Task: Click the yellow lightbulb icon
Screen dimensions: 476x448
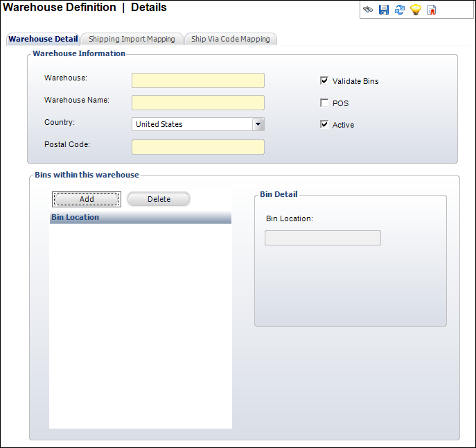Action: [416, 10]
